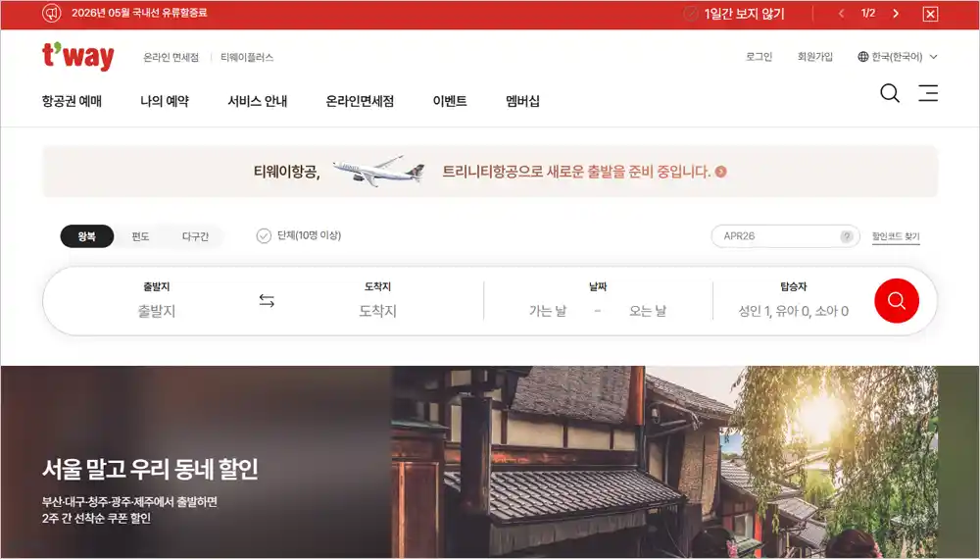
Task: Open the 티웨이플러스 link
Action: pyautogui.click(x=247, y=58)
